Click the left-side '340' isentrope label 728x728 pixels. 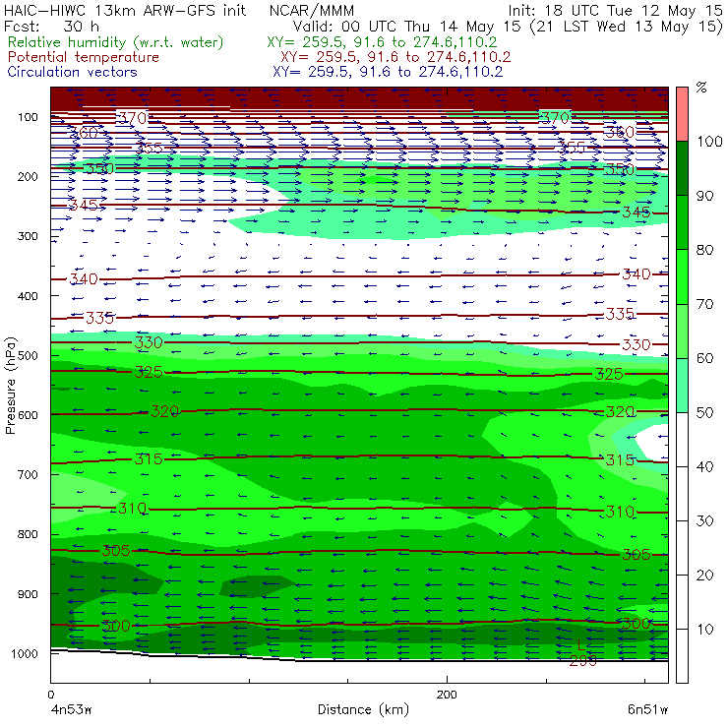pos(84,279)
